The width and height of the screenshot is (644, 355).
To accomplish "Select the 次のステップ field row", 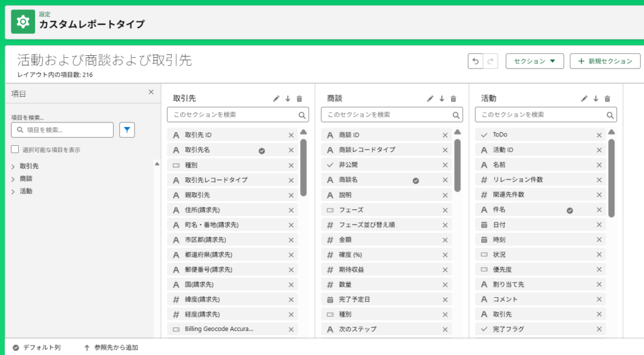I will pyautogui.click(x=387, y=329).
